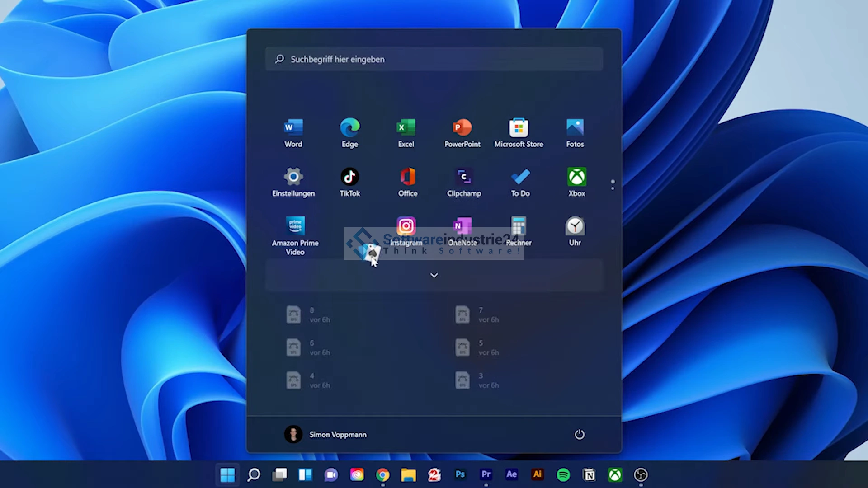Open Spotify from the taskbar

point(563,474)
